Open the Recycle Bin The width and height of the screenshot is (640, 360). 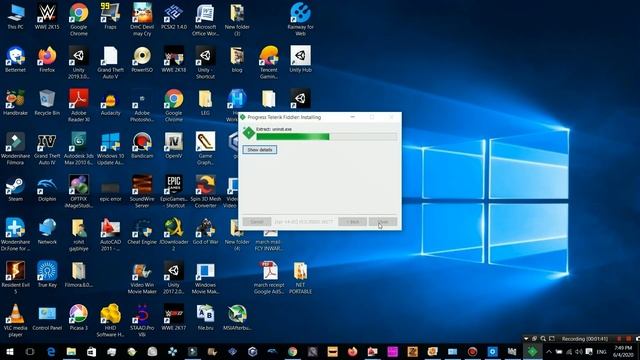47,103
